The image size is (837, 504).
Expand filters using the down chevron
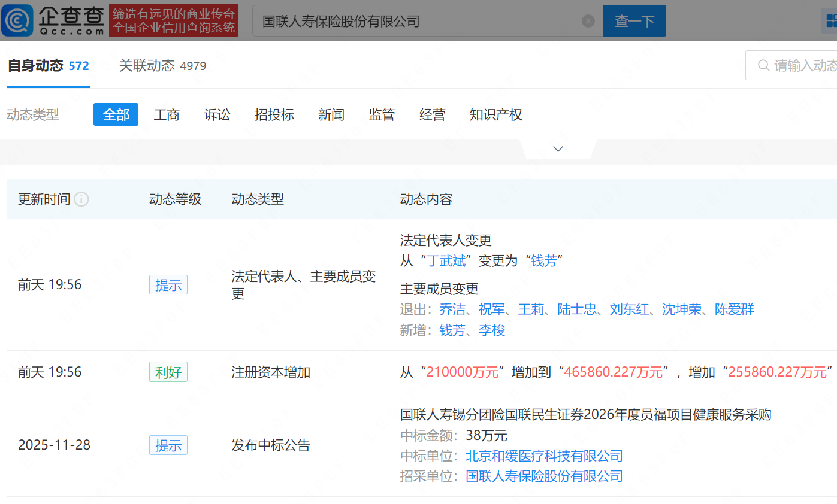pyautogui.click(x=558, y=148)
